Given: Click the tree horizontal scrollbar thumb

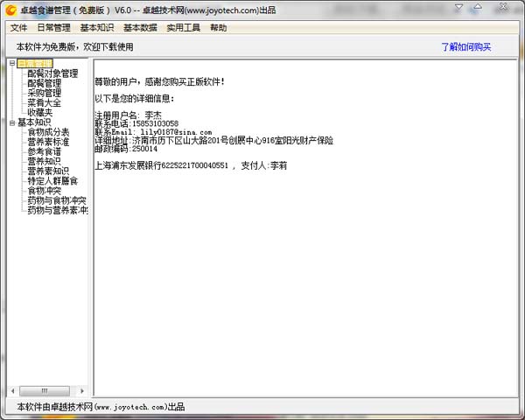Looking at the screenshot, I should pyautogui.click(x=45, y=391).
